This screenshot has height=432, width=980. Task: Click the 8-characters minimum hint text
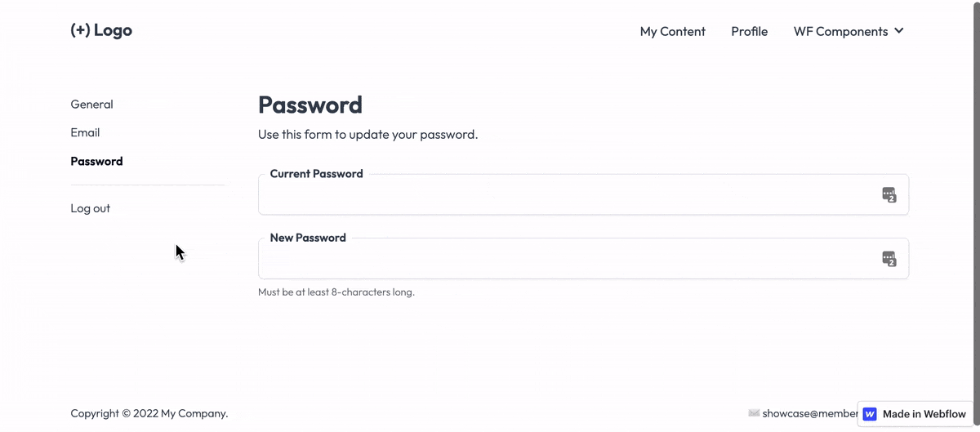pos(336,292)
